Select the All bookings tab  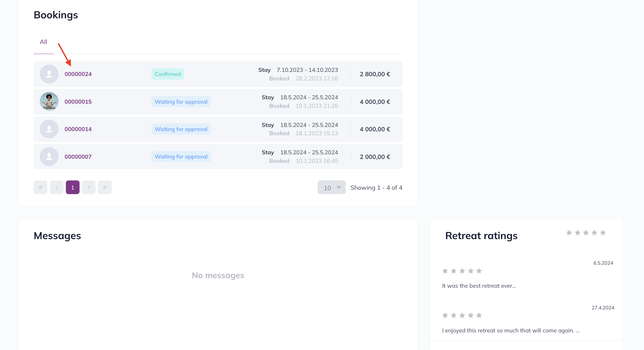pyautogui.click(x=43, y=42)
